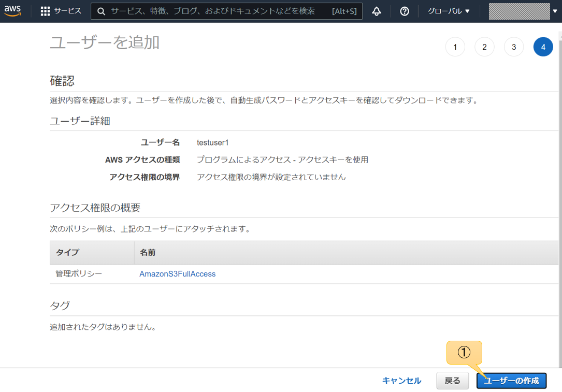Screen dimensions: 562x392
Task: Go to wizard step 3
Action: click(x=514, y=47)
